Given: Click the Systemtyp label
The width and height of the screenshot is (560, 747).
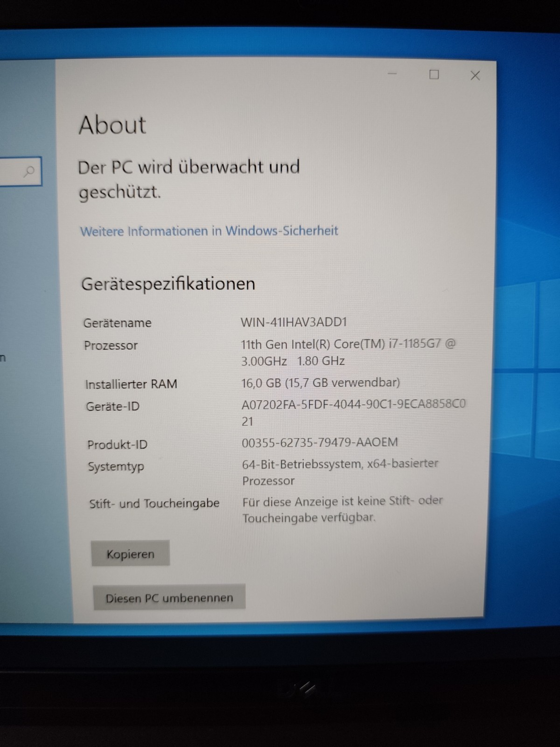Looking at the screenshot, I should [116, 467].
